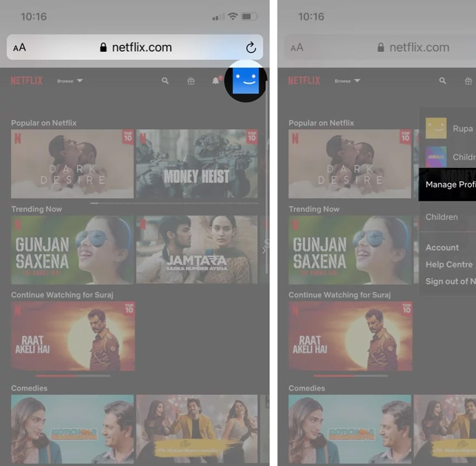Screen dimensions: 476x466
Task: Expand Browse dropdown in left screenshot
Action: (70, 81)
